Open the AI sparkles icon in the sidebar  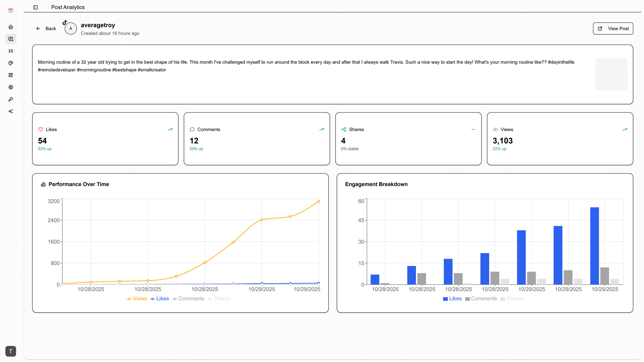pyautogui.click(x=11, y=111)
